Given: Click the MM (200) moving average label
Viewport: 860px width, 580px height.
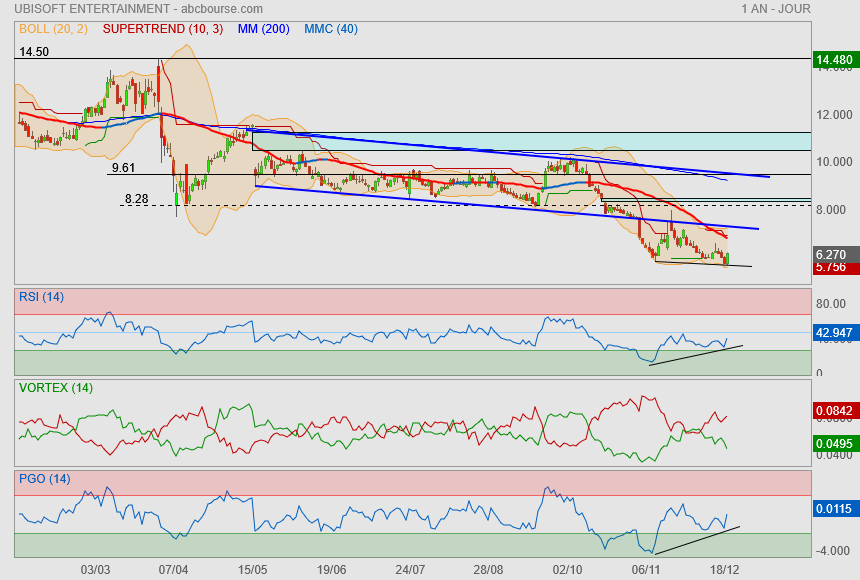Looking at the screenshot, I should 263,29.
